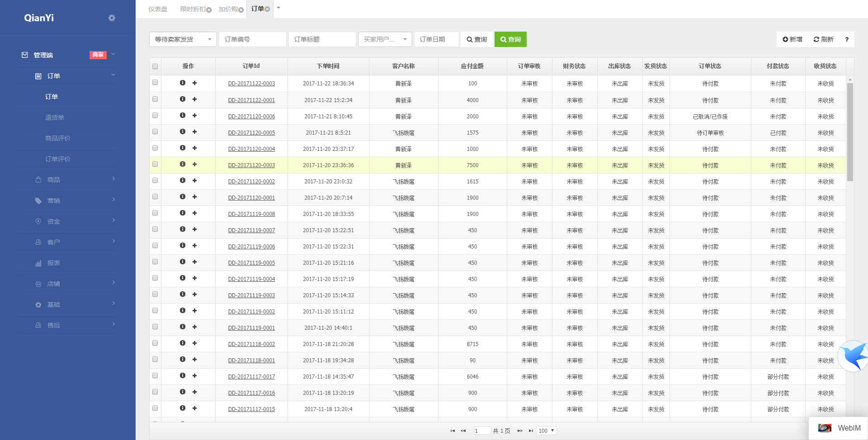Check the row for order DD-20171122-0001
The width and height of the screenshot is (868, 440).
(155, 98)
